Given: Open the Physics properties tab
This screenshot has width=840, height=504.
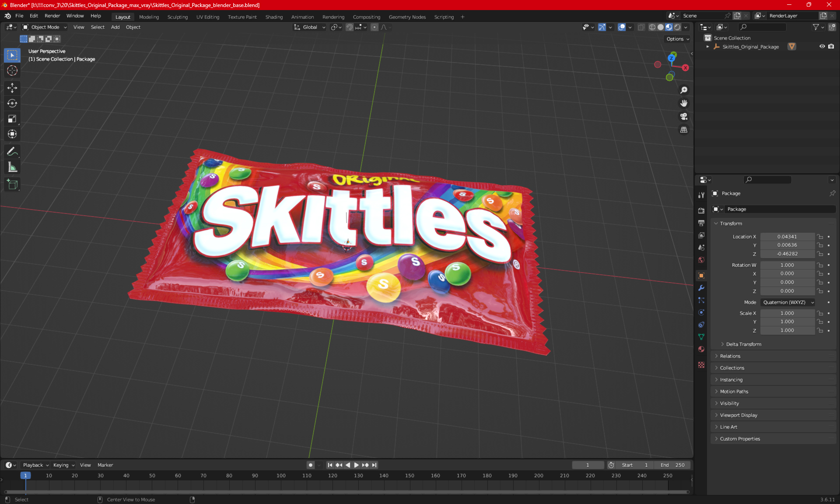Looking at the screenshot, I should point(701,312).
